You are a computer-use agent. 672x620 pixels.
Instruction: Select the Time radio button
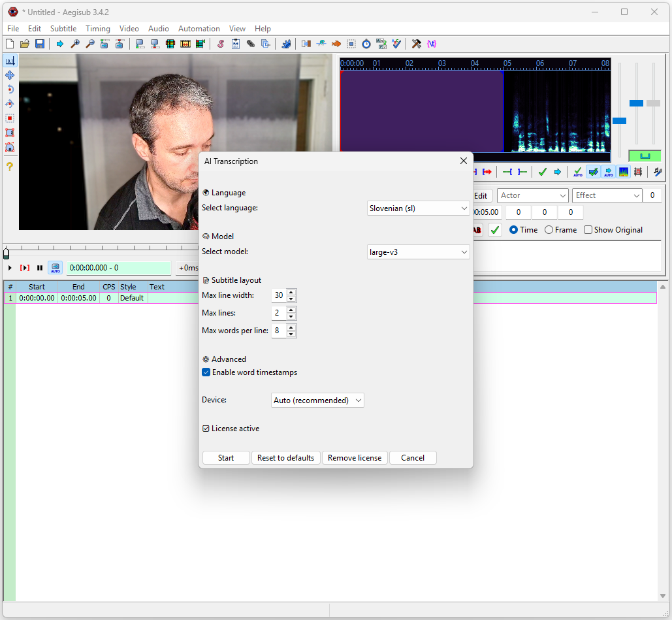click(513, 230)
